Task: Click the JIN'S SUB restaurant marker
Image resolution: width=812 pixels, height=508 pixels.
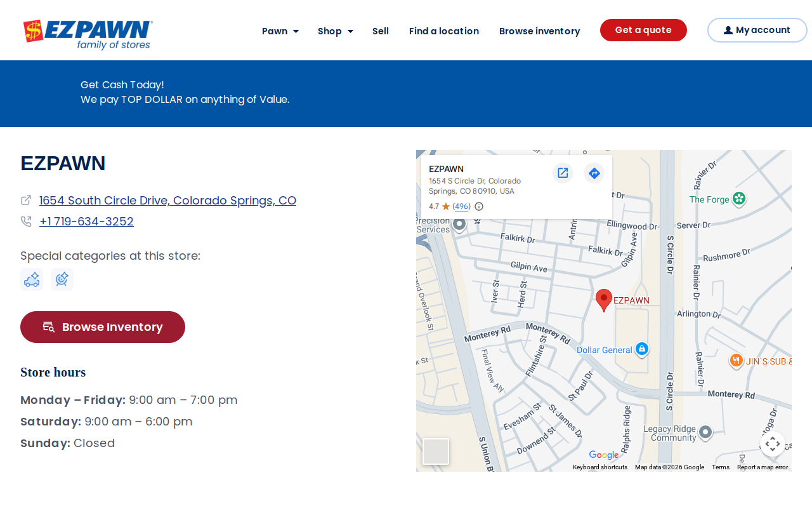Action: tap(736, 361)
